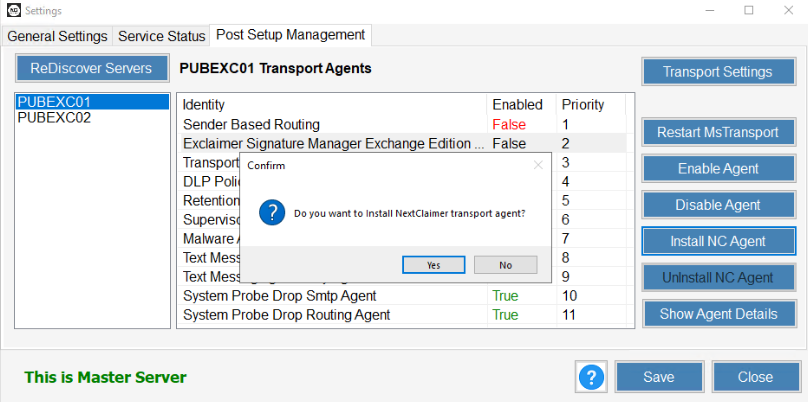Image resolution: width=808 pixels, height=402 pixels.
Task: Select the Post Setup Management tab
Action: click(x=290, y=35)
